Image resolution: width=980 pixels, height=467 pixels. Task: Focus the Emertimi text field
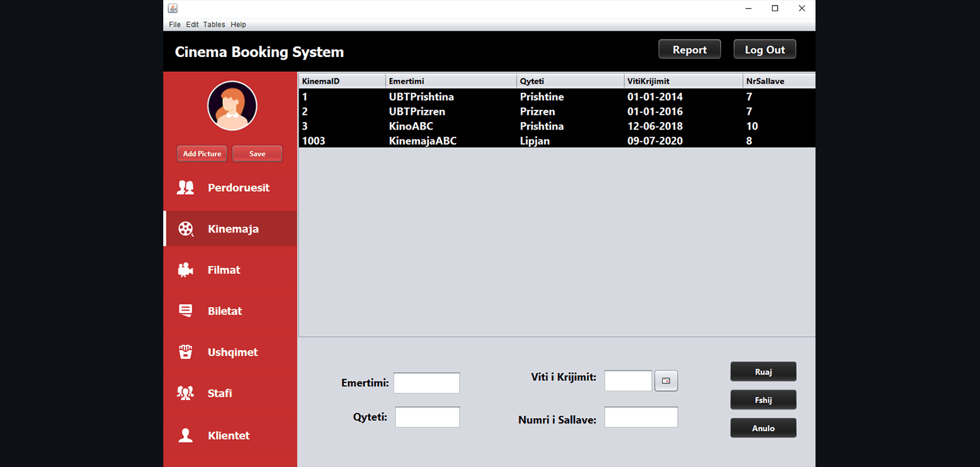(x=426, y=383)
